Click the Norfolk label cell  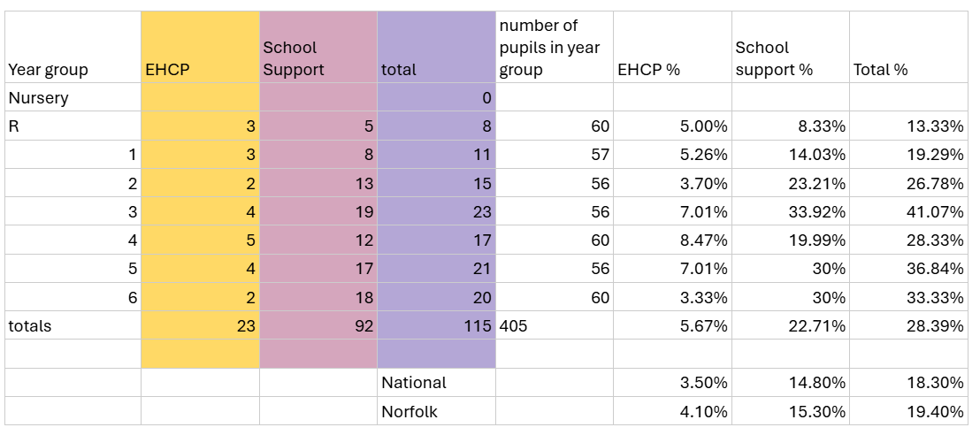tap(436, 411)
